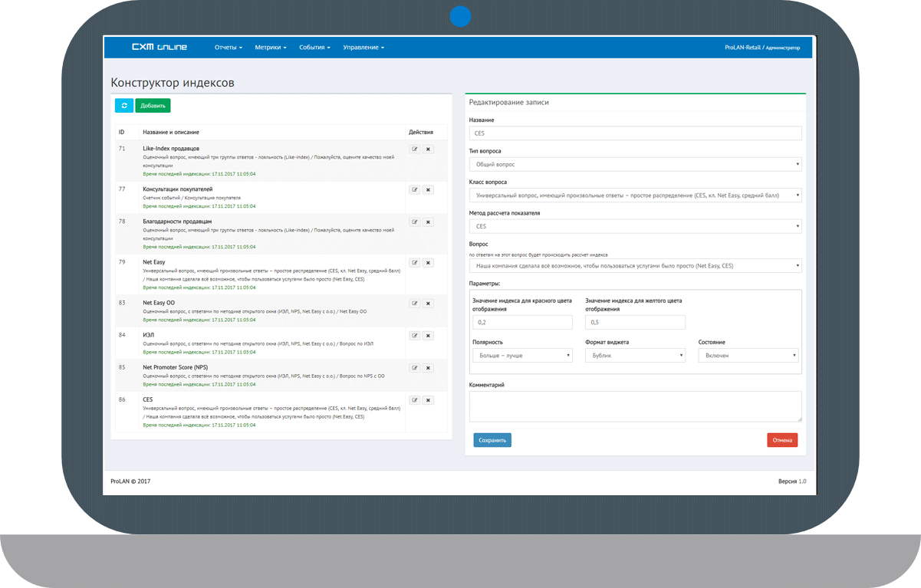Click the refresh icon button above the table
This screenshot has height=588, width=921.
123,106
